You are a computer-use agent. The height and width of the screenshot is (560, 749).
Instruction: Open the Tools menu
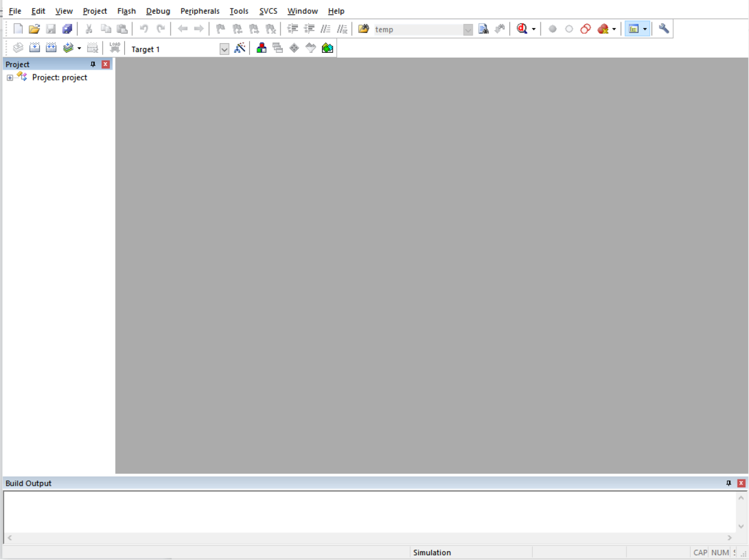239,11
